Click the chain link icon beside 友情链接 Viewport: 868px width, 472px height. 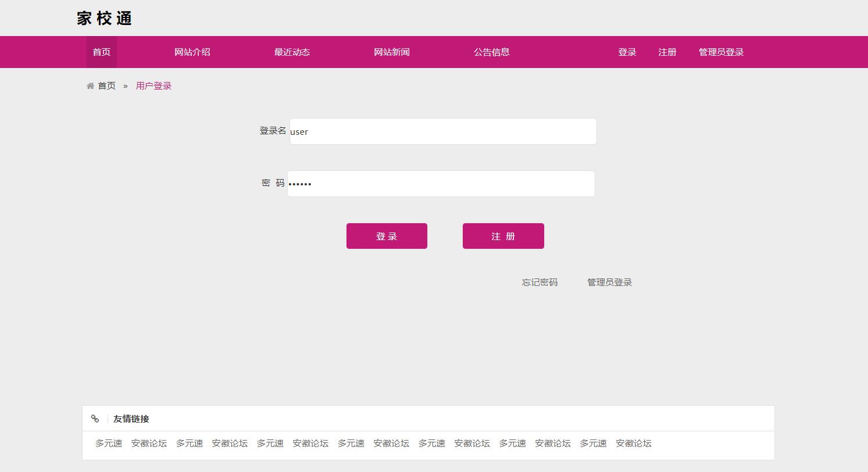95,418
